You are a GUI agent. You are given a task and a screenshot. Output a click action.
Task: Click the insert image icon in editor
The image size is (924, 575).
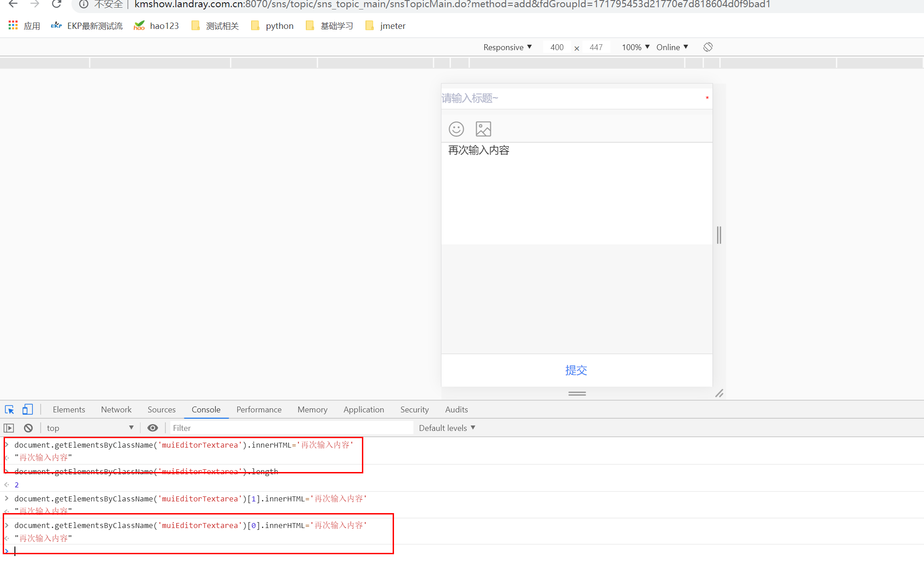[483, 129]
